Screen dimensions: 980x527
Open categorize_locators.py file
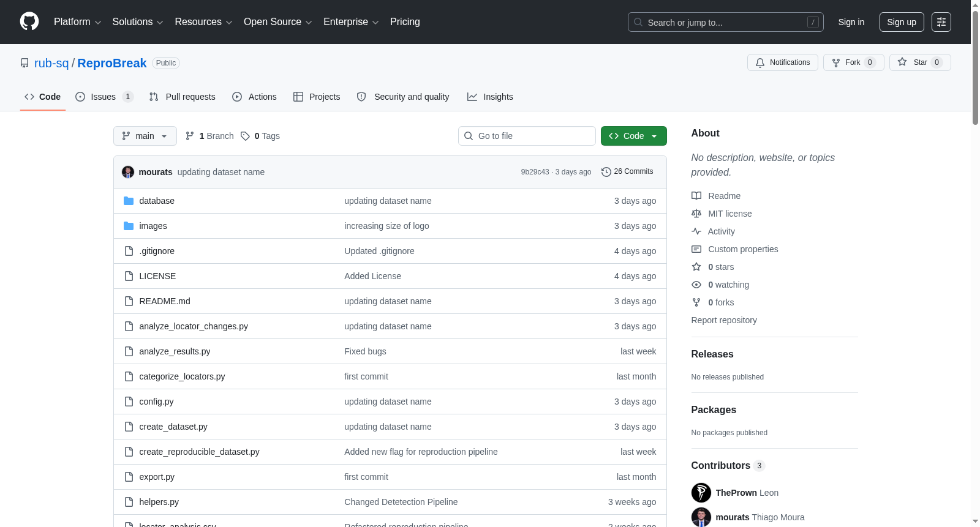click(182, 376)
